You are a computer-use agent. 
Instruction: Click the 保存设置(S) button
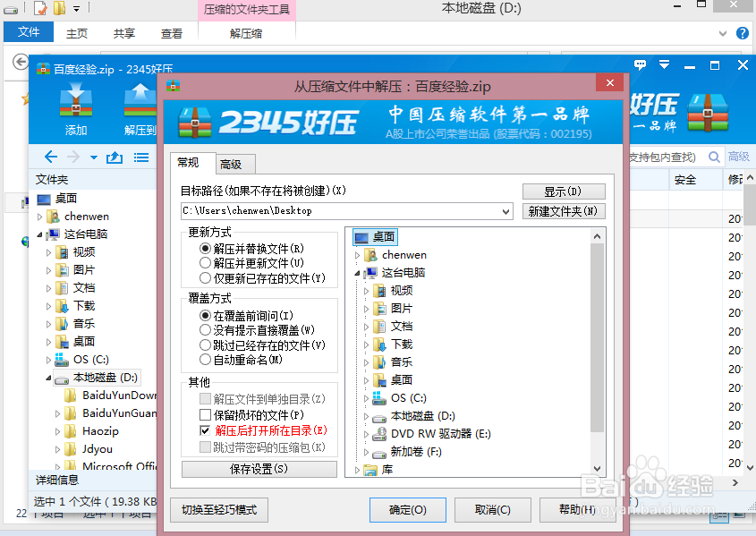pos(259,469)
